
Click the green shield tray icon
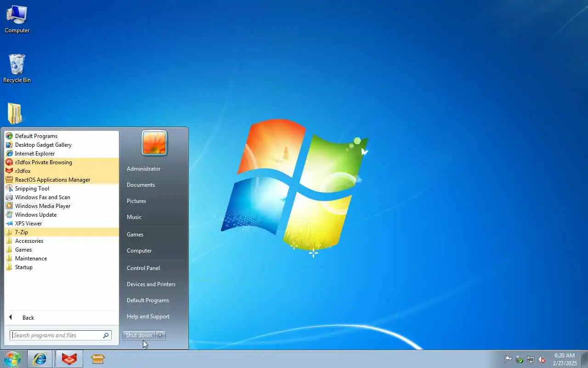(520, 359)
